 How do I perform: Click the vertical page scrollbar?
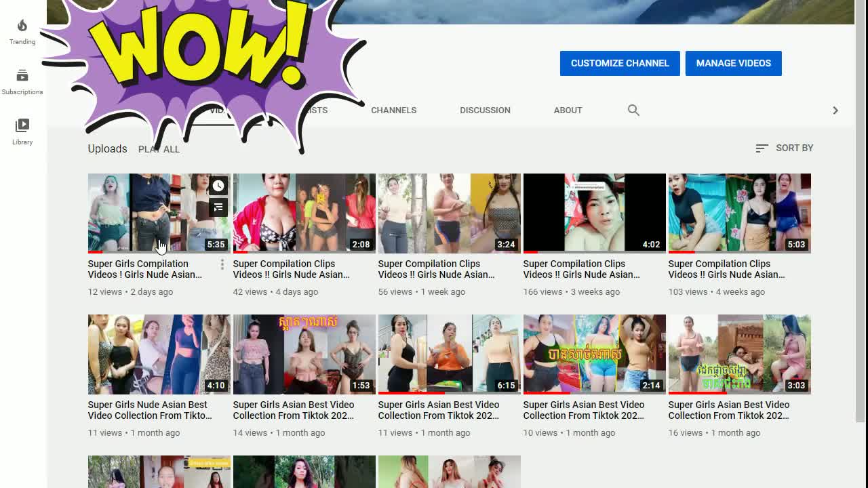pyautogui.click(x=861, y=210)
